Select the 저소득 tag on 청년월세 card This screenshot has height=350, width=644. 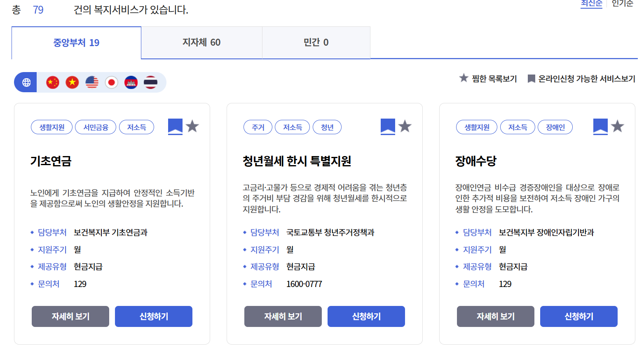292,127
